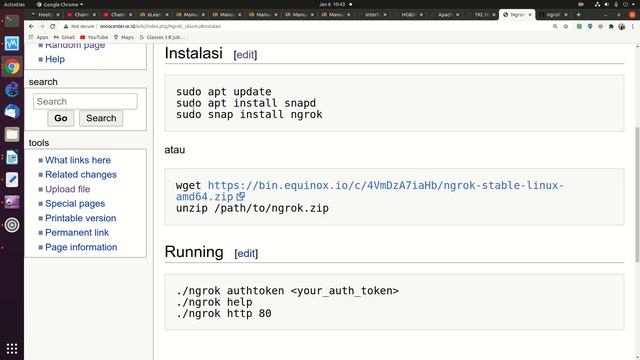Open the Apps bookmarks shortcut
The height and width of the screenshot is (360, 640).
(38, 37)
